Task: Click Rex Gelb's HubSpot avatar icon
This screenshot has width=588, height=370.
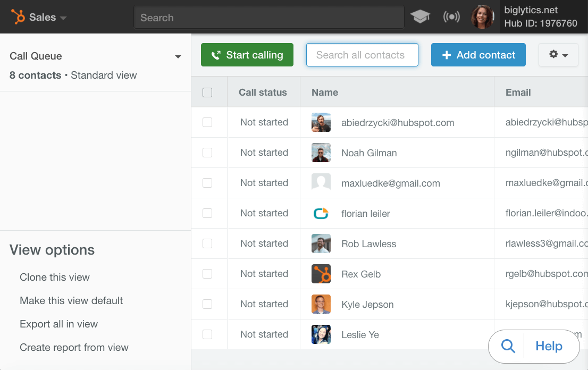Action: coord(321,274)
